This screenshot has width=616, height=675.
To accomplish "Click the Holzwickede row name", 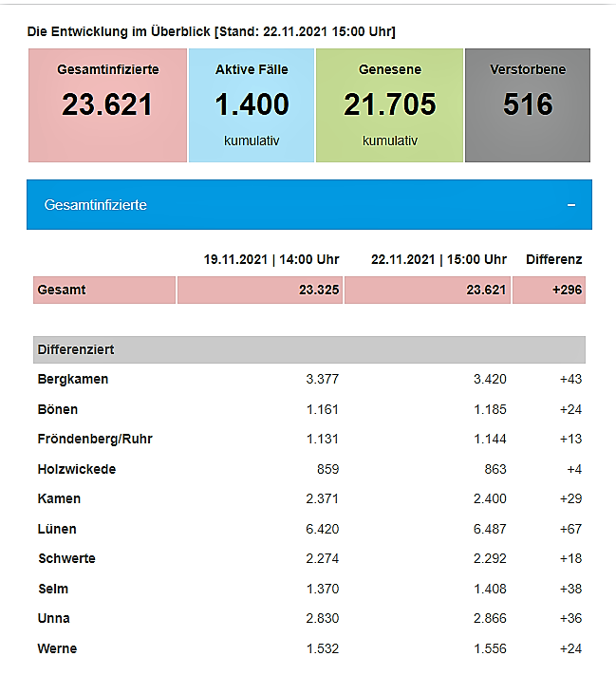I will click(77, 469).
